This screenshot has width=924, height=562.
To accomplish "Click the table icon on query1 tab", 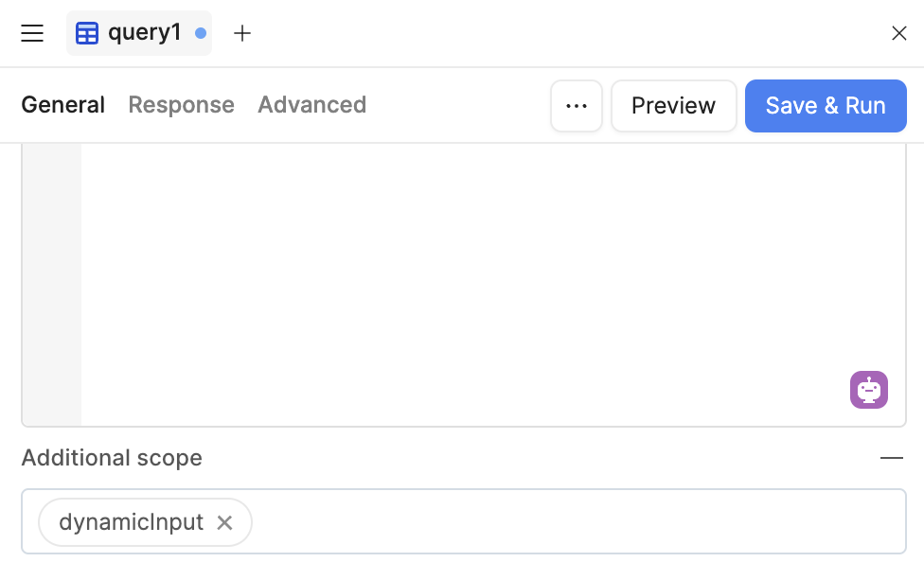I will [x=87, y=33].
